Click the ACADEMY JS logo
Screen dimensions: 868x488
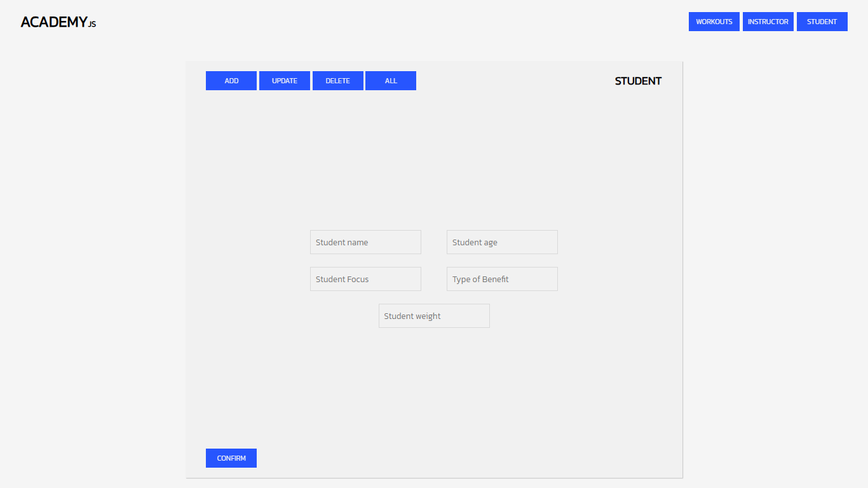pos(54,22)
